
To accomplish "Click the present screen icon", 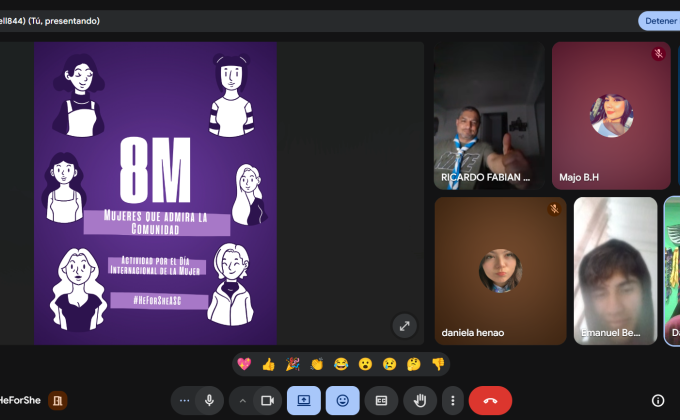I will [304, 400].
